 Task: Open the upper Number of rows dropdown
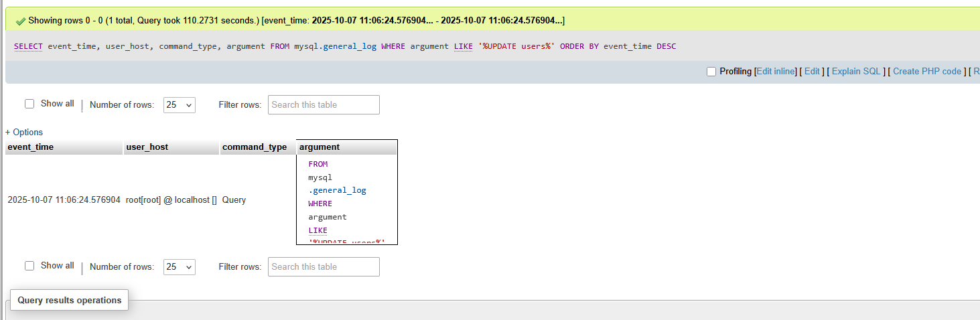click(179, 104)
